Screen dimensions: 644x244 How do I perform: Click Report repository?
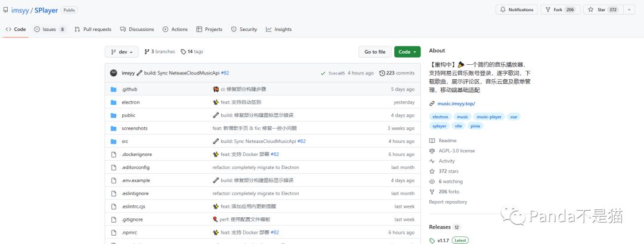point(448,202)
